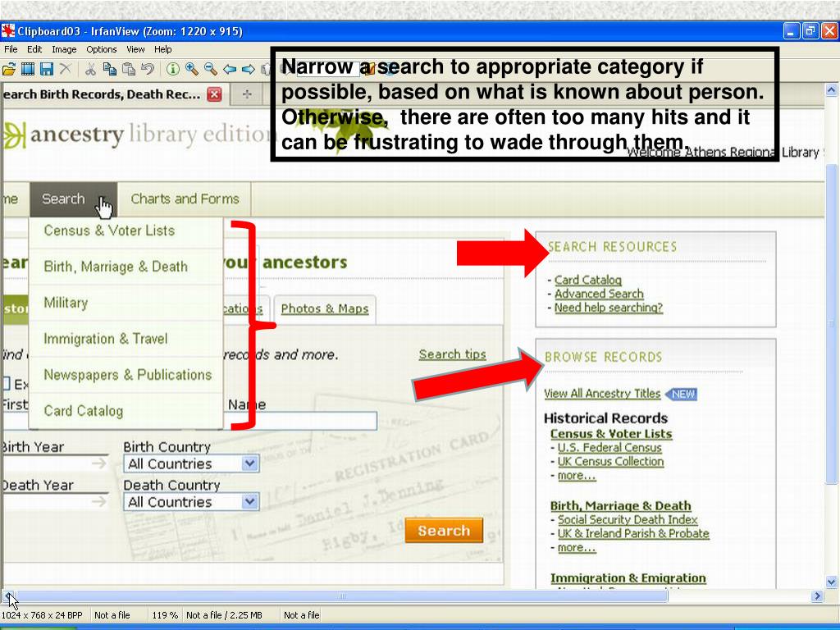This screenshot has height=630, width=840.
Task: Click the Cut scissors icon
Action: (90, 69)
